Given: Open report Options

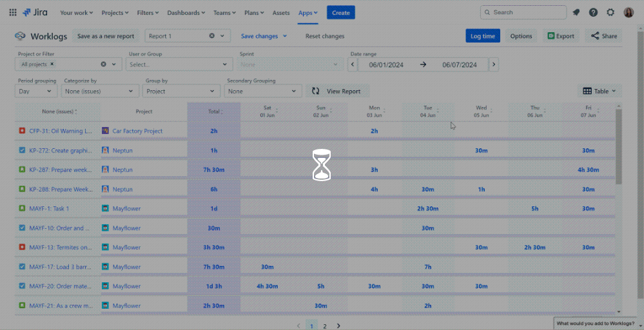Looking at the screenshot, I should pyautogui.click(x=522, y=36).
